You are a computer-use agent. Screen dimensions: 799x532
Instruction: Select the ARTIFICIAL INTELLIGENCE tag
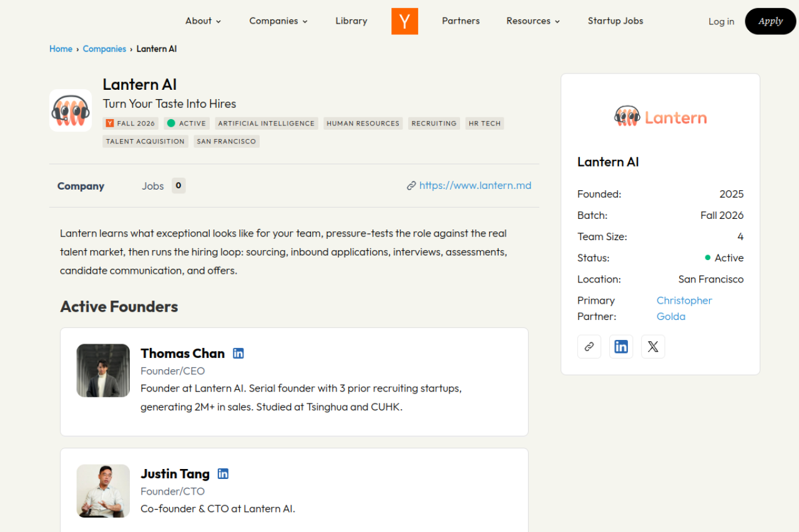point(267,123)
